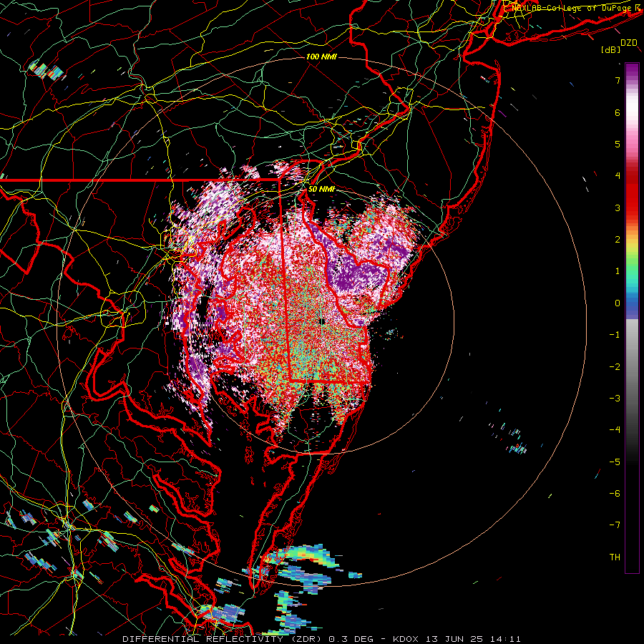Viewport: 644px width, 644px height.
Task: Click the -2 value on color scale
Action: (x=615, y=366)
